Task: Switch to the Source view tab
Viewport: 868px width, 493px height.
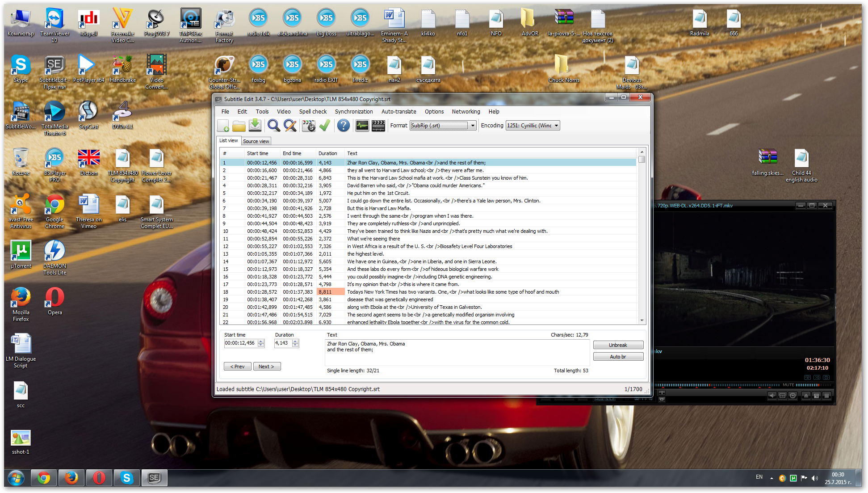Action: pyautogui.click(x=256, y=141)
